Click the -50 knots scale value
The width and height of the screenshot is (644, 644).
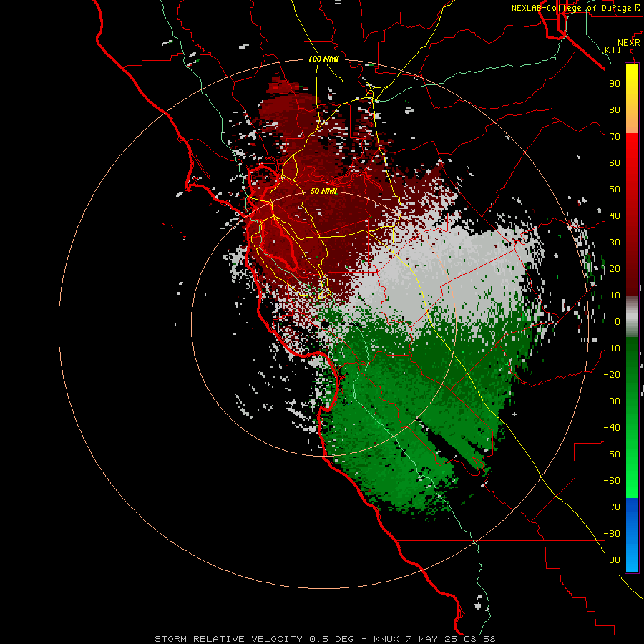point(612,454)
